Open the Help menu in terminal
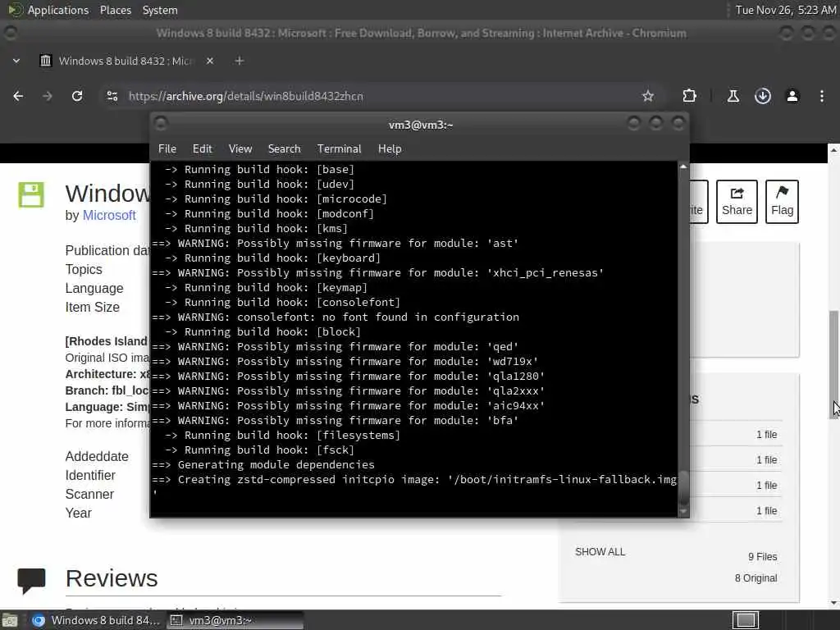 (390, 149)
